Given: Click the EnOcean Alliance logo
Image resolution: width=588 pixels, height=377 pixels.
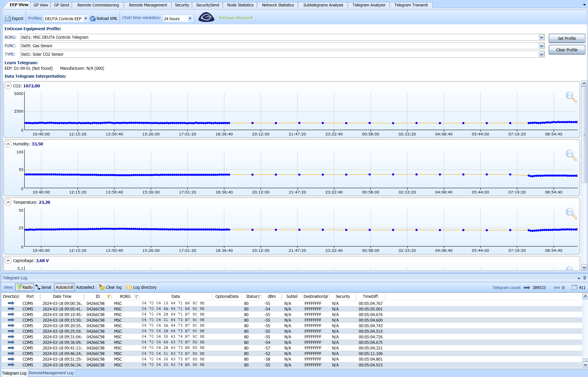Looking at the screenshot, I should click(x=207, y=17).
